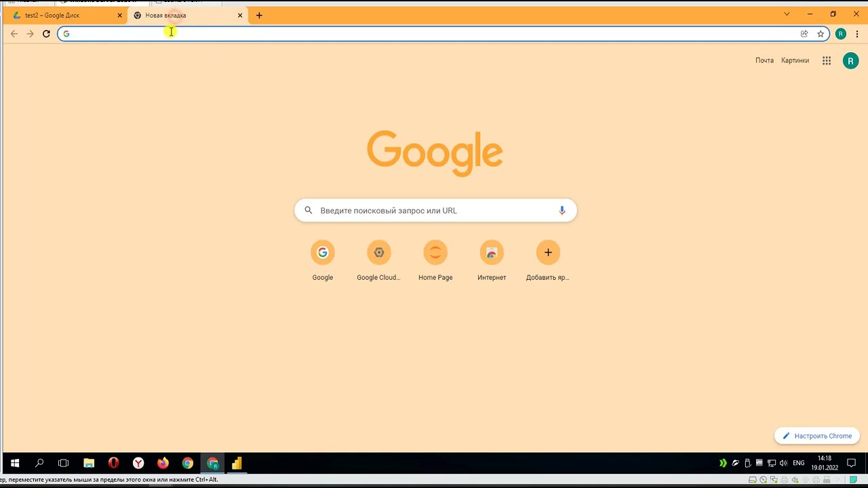
Task: Open the clock showing 14:18
Action: 825,463
